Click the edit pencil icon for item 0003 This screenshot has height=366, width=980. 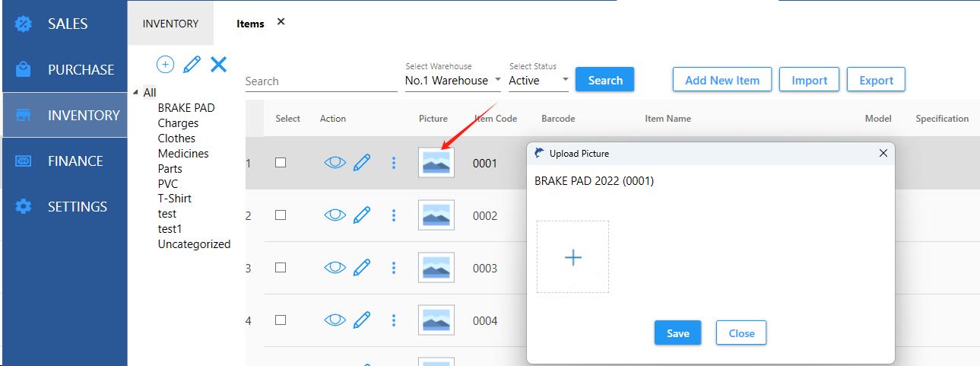[362, 268]
